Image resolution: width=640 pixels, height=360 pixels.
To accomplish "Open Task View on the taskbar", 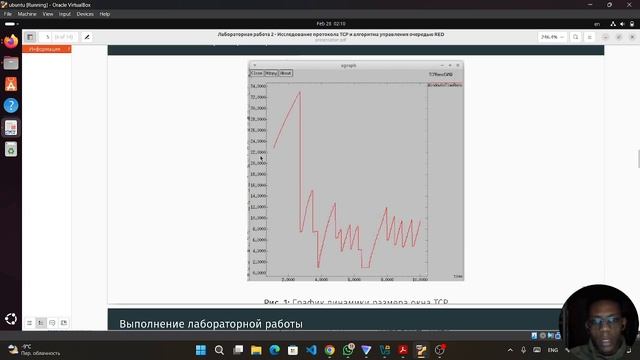I will pyautogui.click(x=238, y=350).
